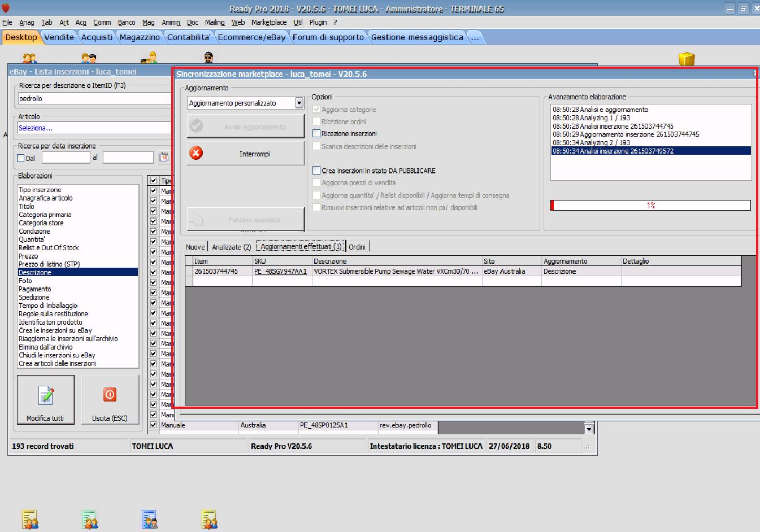Image resolution: width=760 pixels, height=532 pixels.
Task: Open the File menu
Action: point(7,23)
